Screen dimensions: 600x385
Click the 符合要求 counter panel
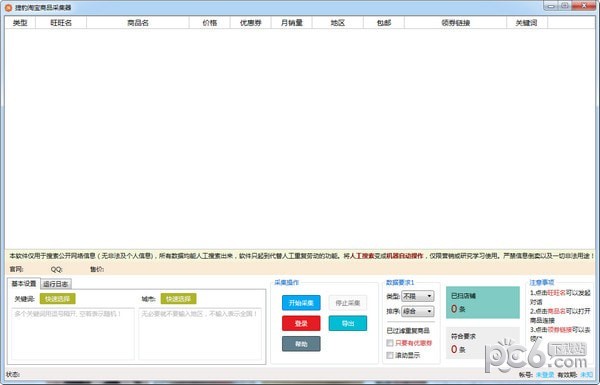pyautogui.click(x=483, y=343)
